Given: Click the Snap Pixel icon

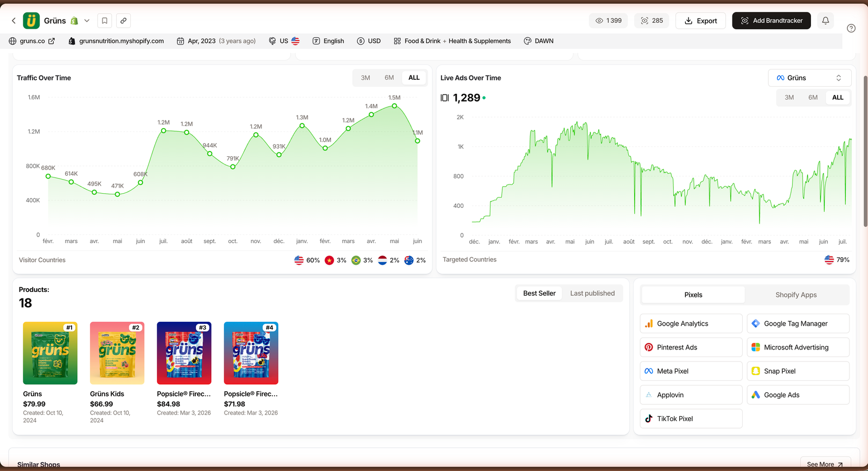Looking at the screenshot, I should [x=756, y=371].
